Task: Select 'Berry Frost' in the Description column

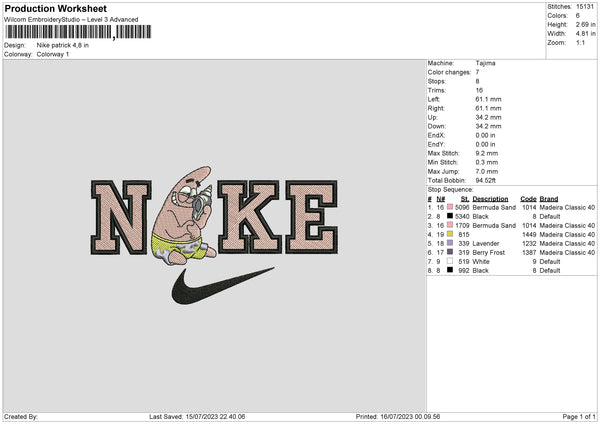Action: [x=489, y=253]
